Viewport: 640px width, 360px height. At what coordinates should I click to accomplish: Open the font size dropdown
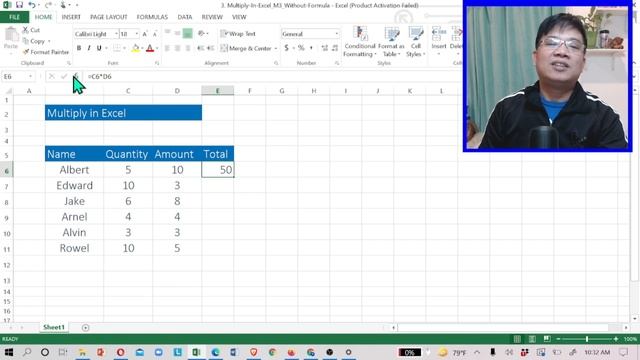tap(137, 34)
